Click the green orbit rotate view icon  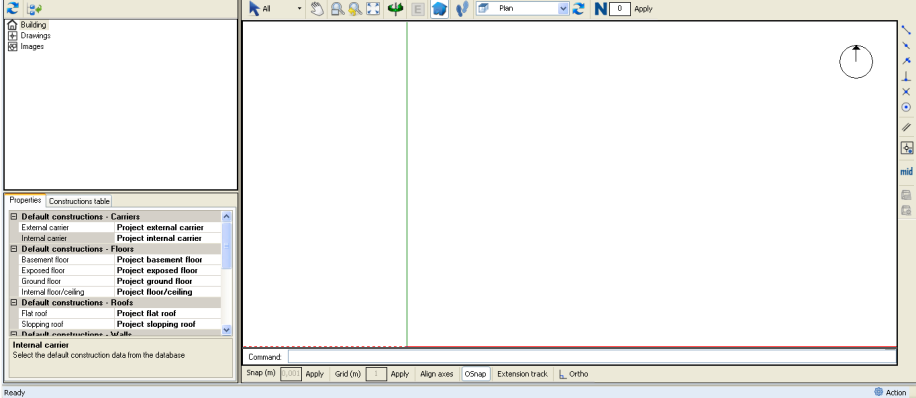pos(395,9)
